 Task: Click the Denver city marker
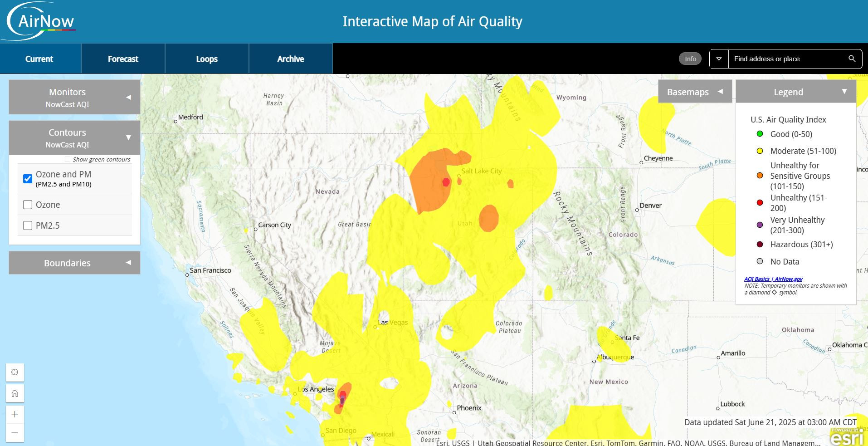[637, 210]
